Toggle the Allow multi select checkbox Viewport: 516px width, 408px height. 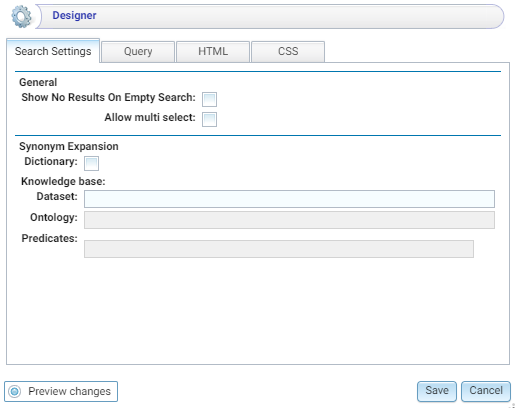(209, 119)
